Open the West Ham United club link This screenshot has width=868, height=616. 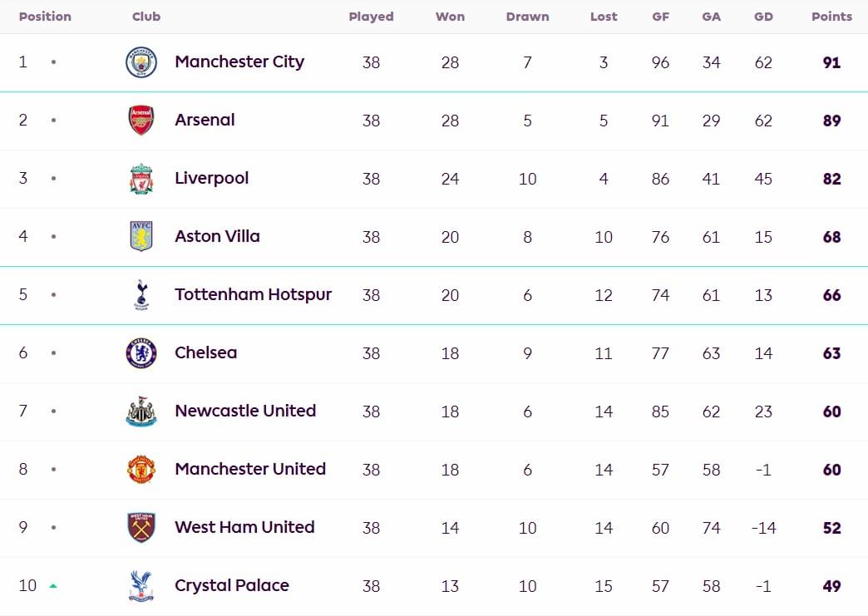pos(244,527)
